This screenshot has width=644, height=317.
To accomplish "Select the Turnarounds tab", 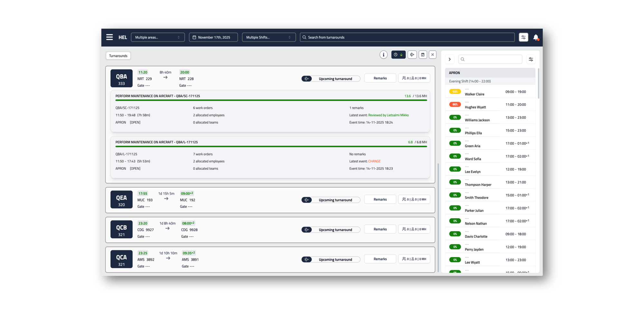I will [118, 56].
